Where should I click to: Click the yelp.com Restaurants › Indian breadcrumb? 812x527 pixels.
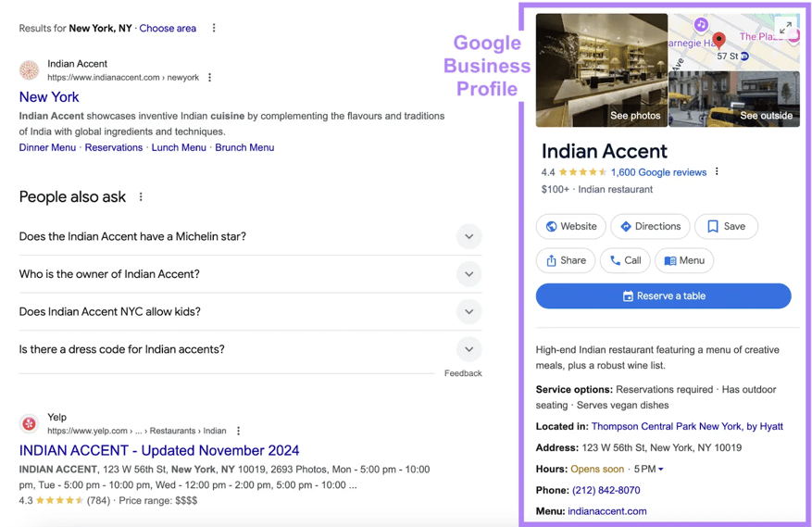(x=137, y=431)
